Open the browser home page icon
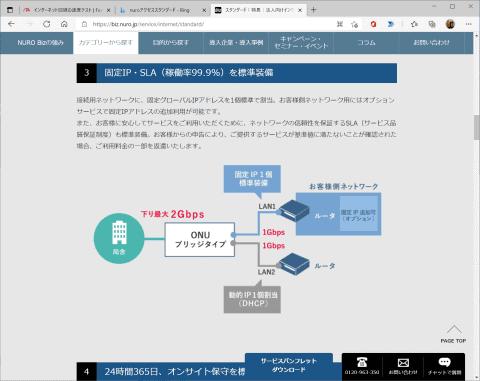The width and height of the screenshot is (480, 381). pyautogui.click(x=64, y=24)
